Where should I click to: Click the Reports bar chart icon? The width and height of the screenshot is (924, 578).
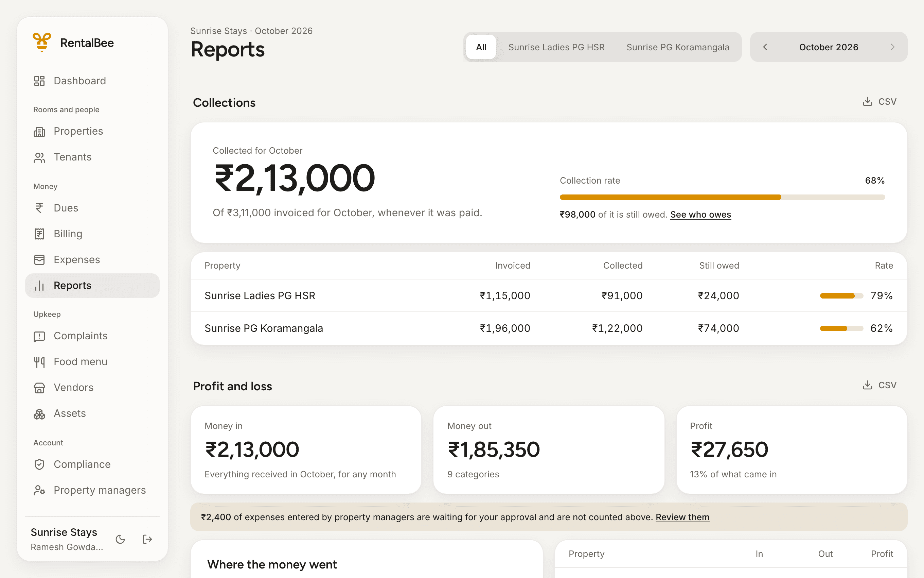[x=39, y=286]
